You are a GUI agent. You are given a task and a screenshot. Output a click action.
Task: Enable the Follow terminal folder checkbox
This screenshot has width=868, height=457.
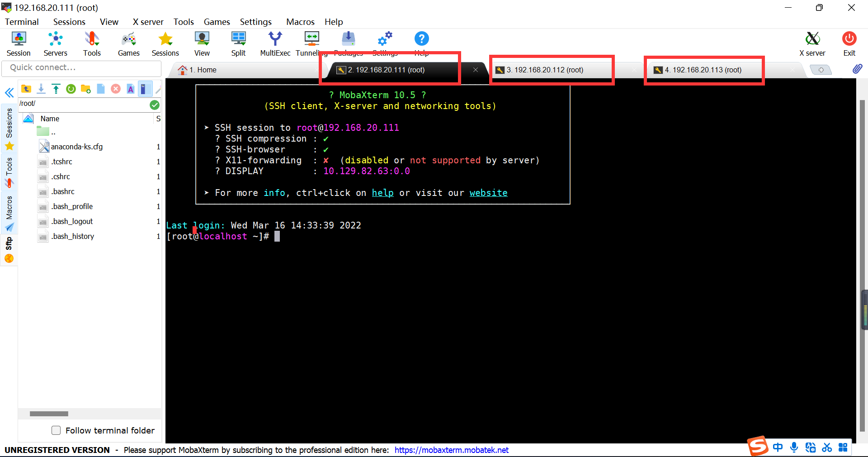pyautogui.click(x=56, y=430)
